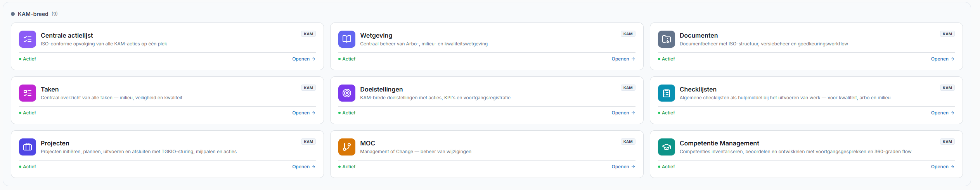Image resolution: width=980 pixels, height=190 pixels.
Task: Click the KAM badge on MOC card
Action: coord(628,142)
